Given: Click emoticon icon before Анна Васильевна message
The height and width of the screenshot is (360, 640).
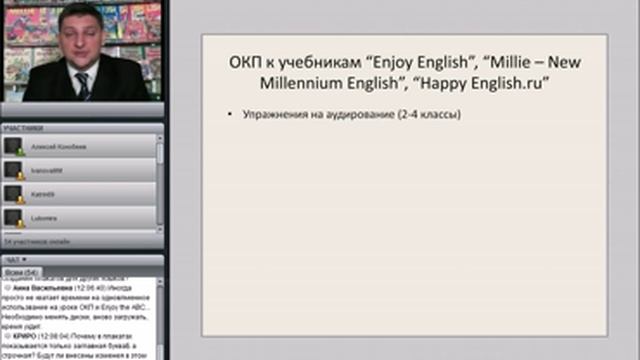Looking at the screenshot, I should tap(7, 288).
